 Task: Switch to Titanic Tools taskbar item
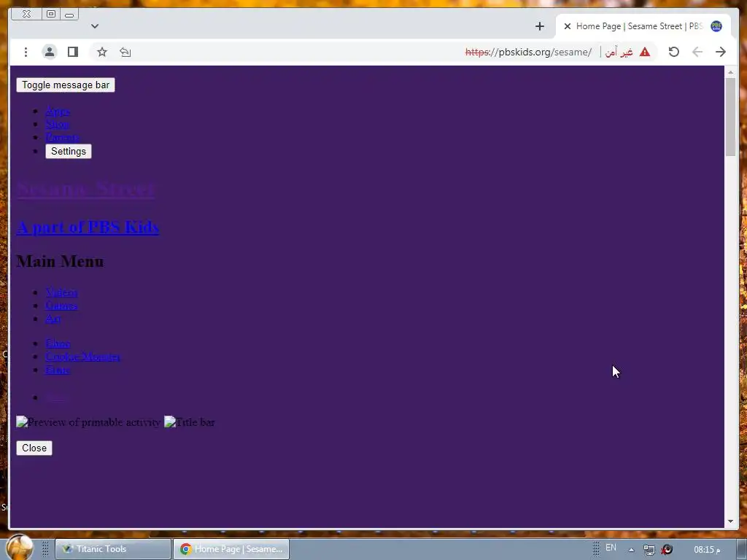(113, 549)
